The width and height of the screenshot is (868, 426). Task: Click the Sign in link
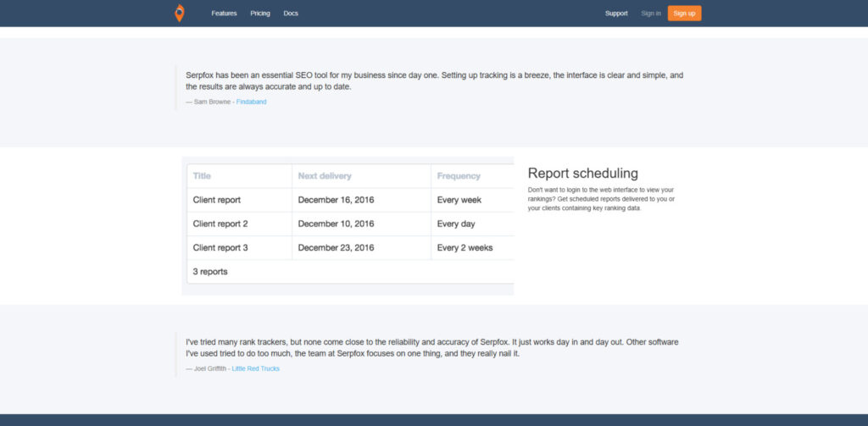pyautogui.click(x=651, y=14)
